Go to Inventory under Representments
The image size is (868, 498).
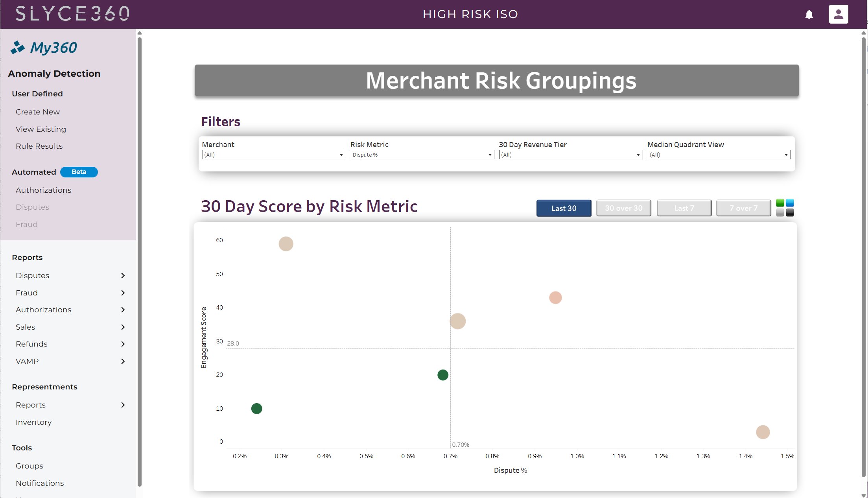(x=34, y=422)
